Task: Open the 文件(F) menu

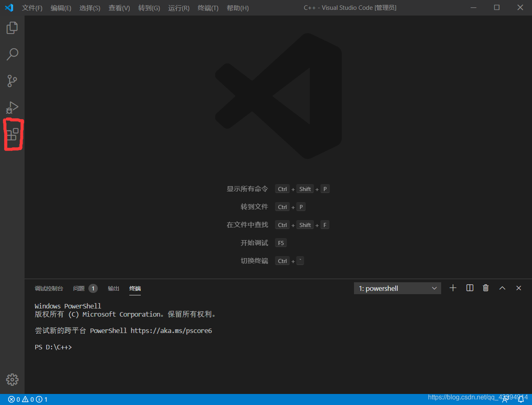Action: [32, 8]
